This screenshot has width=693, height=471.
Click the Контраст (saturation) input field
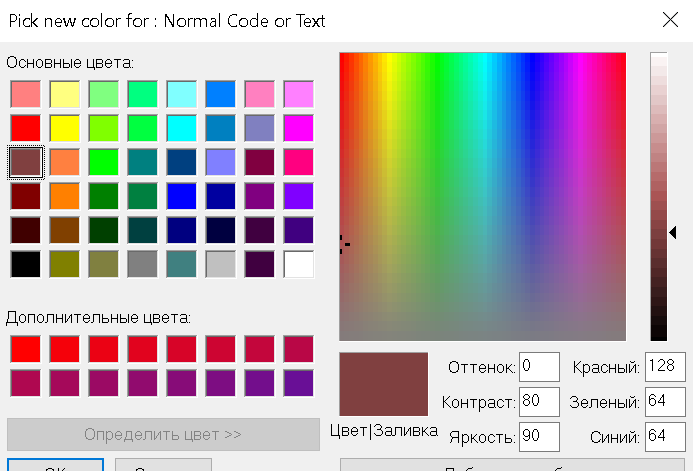pos(539,402)
